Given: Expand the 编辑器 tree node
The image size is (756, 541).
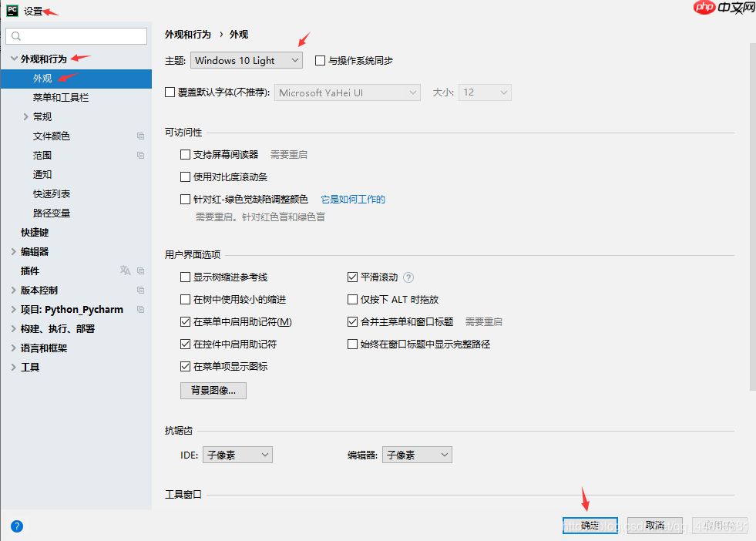Looking at the screenshot, I should click(14, 252).
